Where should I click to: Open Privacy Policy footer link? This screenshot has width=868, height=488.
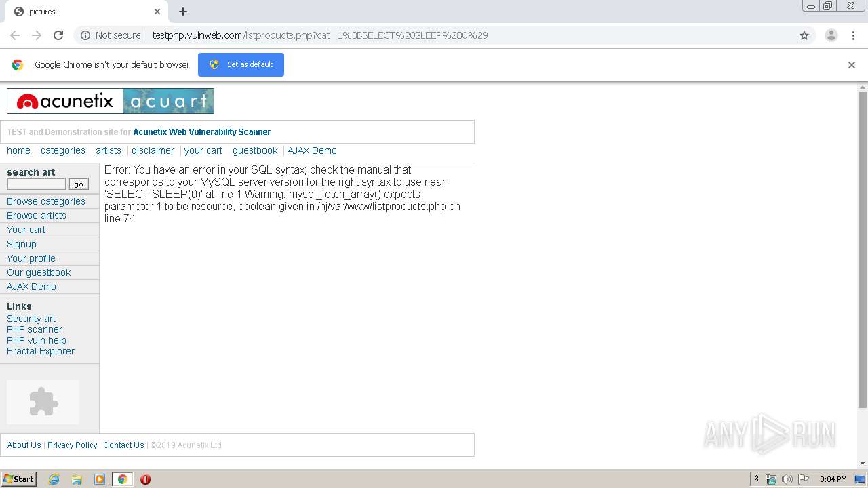pos(72,445)
